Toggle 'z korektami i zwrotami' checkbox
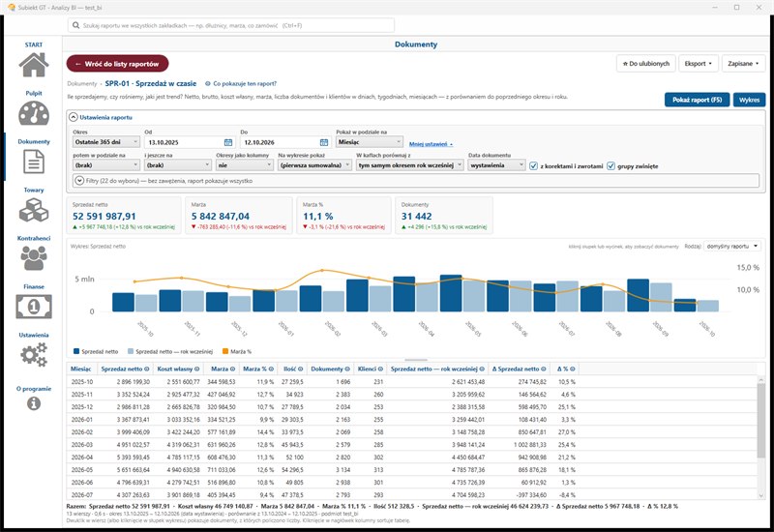 [x=534, y=165]
